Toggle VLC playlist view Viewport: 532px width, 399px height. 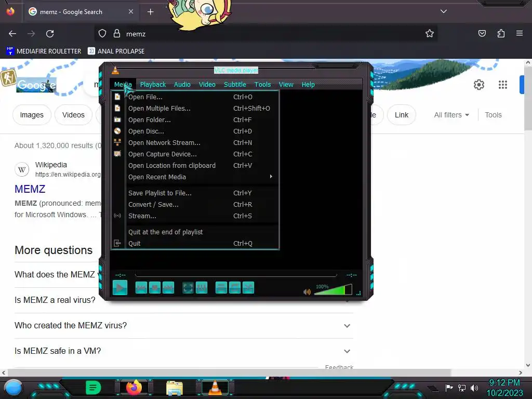coord(221,288)
